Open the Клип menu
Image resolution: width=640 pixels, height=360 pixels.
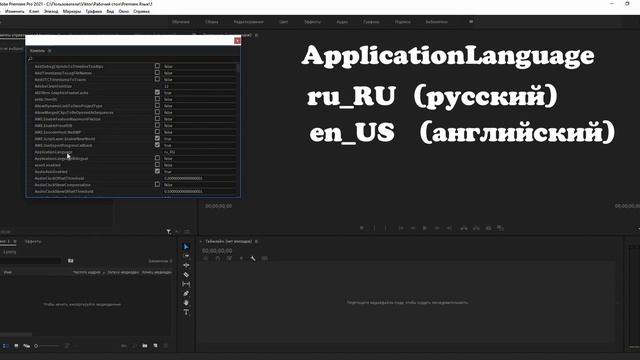pos(34,11)
